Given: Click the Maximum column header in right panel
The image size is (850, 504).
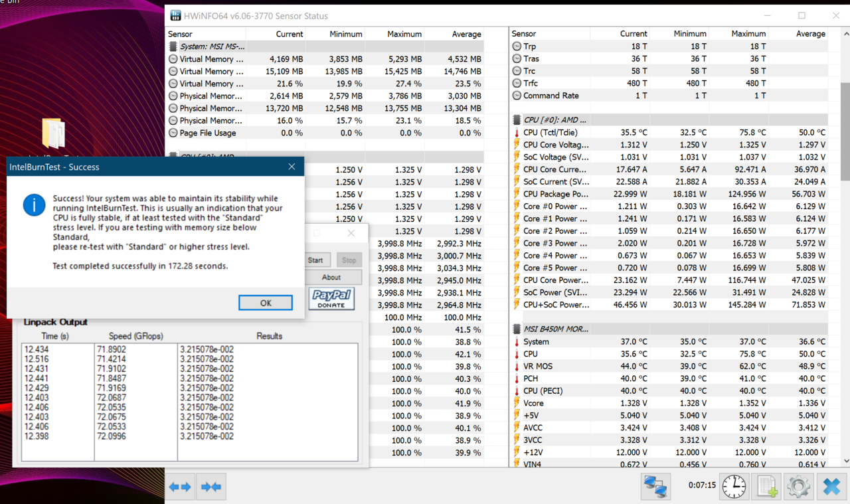Looking at the screenshot, I should 748,34.
